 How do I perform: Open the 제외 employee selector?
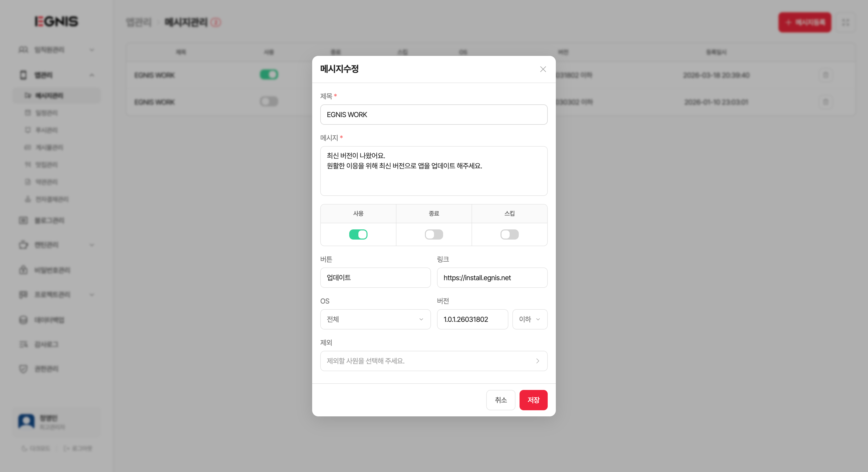tap(434, 361)
